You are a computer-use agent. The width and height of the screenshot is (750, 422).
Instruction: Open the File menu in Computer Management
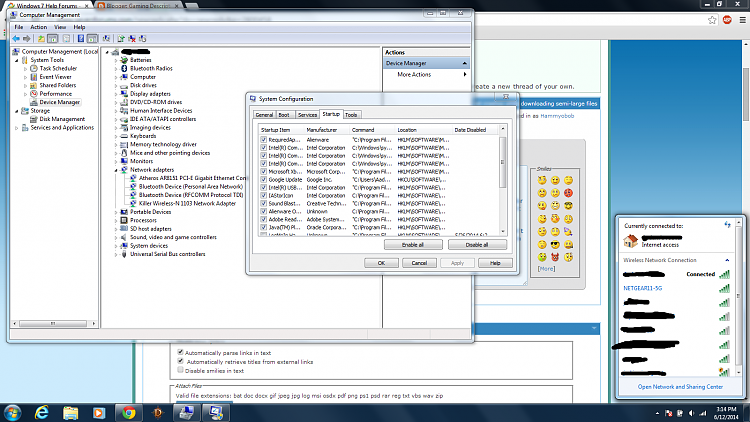click(x=19, y=27)
